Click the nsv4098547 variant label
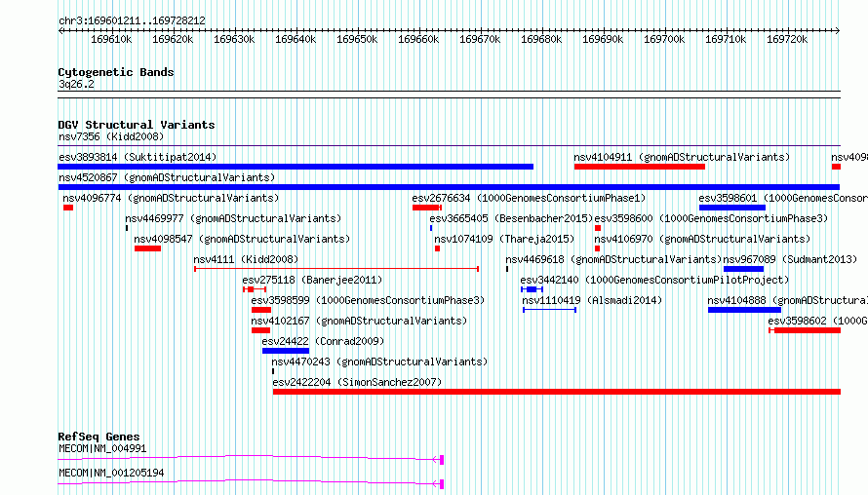Viewport: 868px width, 495px height. 242,239
